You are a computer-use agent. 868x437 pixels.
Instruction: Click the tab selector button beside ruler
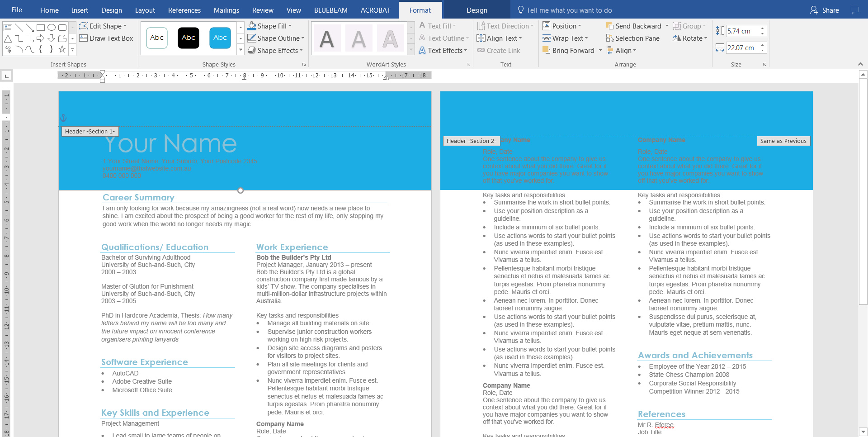click(x=6, y=76)
